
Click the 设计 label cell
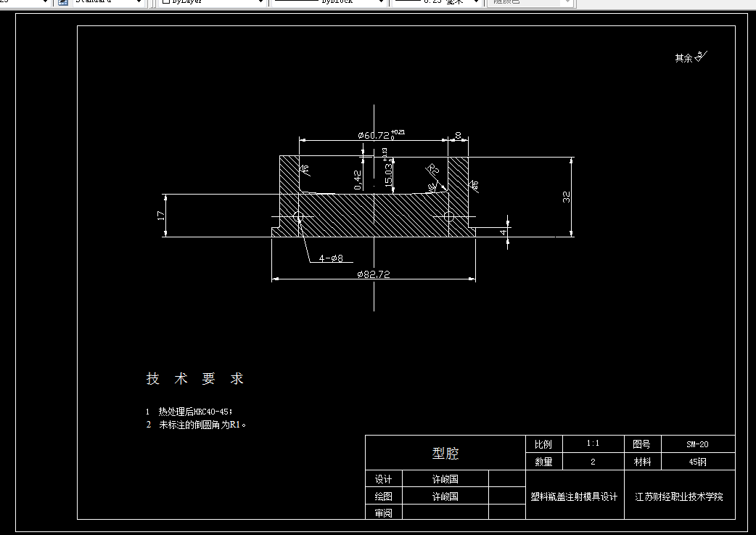point(383,479)
